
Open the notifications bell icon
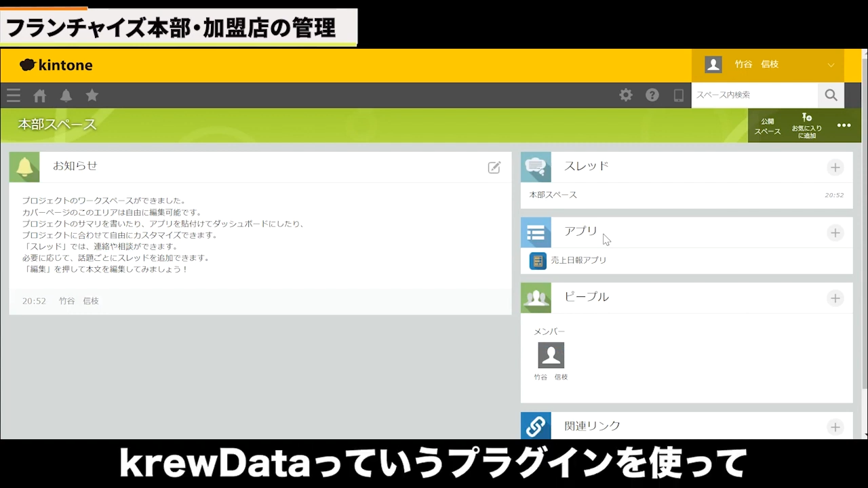pyautogui.click(x=66, y=96)
